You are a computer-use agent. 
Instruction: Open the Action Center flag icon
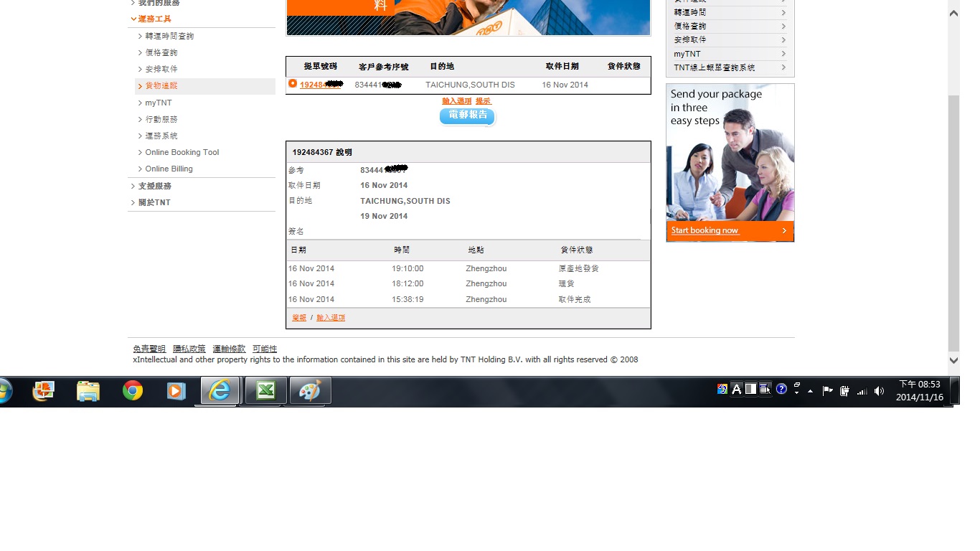827,391
